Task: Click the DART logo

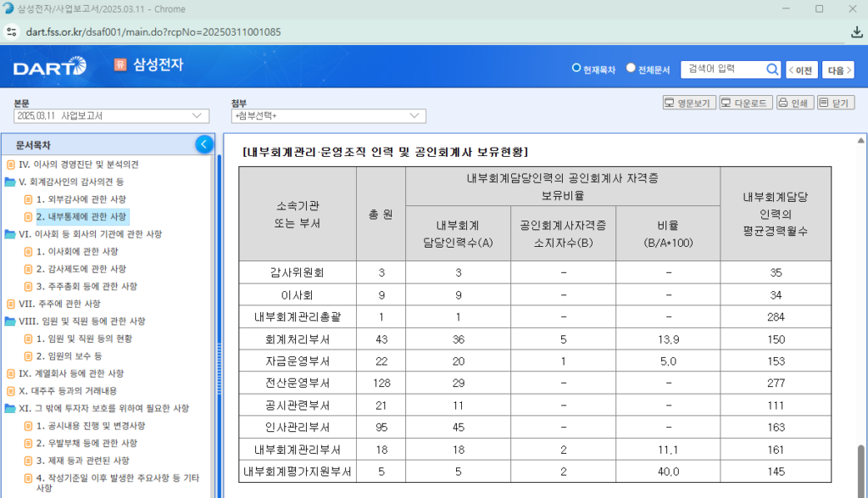Action: [x=50, y=68]
